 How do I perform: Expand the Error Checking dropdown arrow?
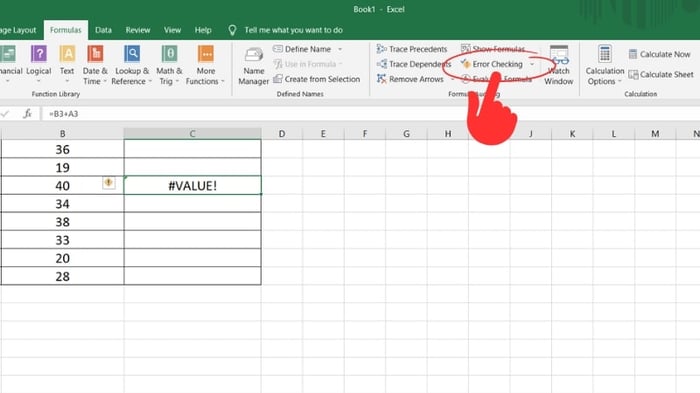532,64
